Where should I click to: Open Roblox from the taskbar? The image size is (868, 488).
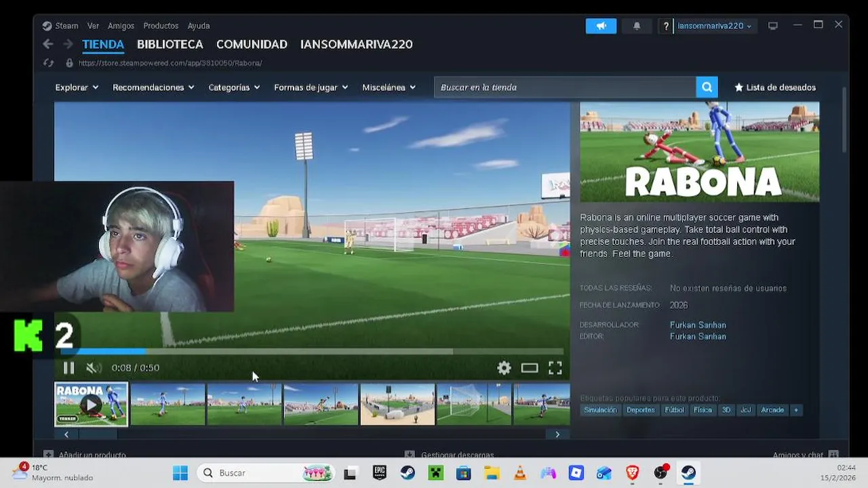(576, 473)
